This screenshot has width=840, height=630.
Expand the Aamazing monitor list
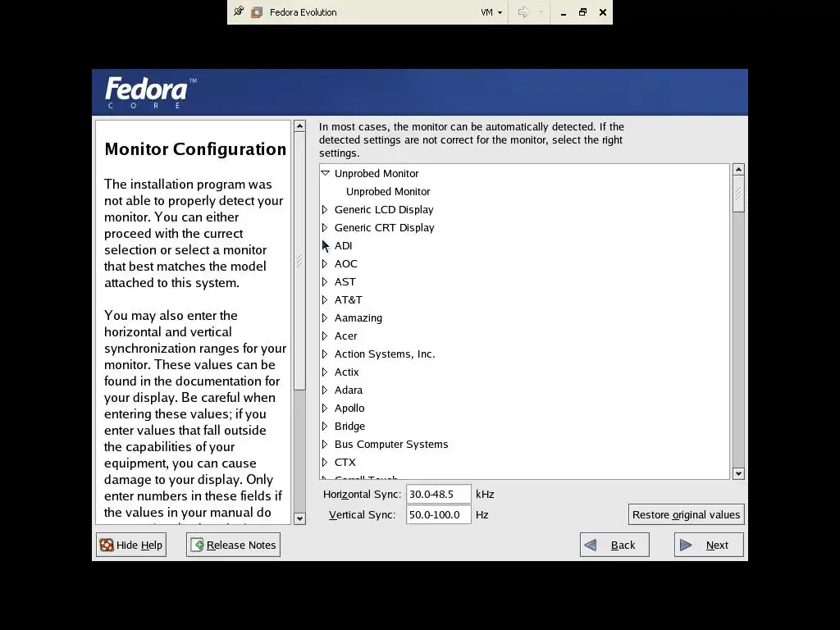(x=325, y=317)
